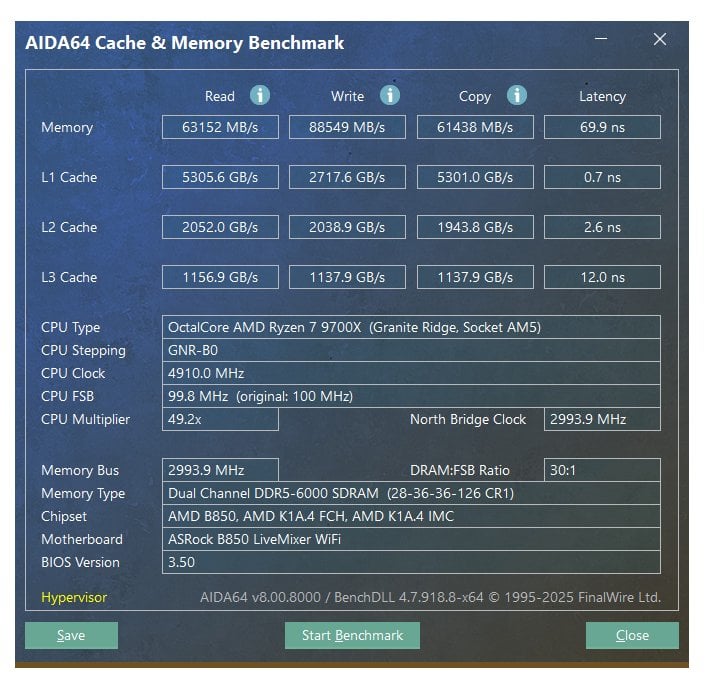Select L2 Cache Write 2038.9 GB/s
706x687 pixels.
347,227
